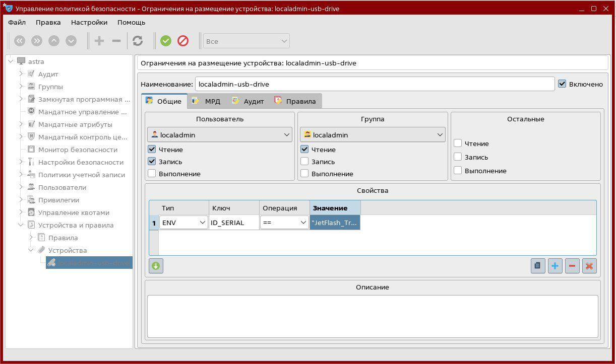Click the red minus remove property button

(x=572, y=266)
